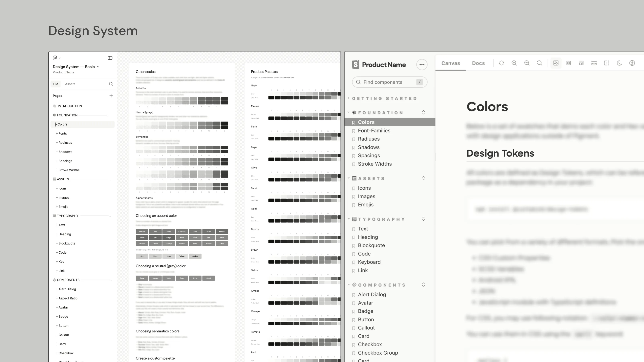
Task: Open the viewport size icon in toolbar
Action: (x=581, y=63)
